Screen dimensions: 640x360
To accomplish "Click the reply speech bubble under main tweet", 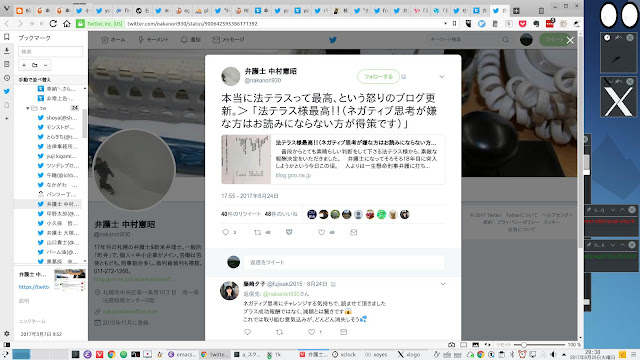I will [225, 232].
